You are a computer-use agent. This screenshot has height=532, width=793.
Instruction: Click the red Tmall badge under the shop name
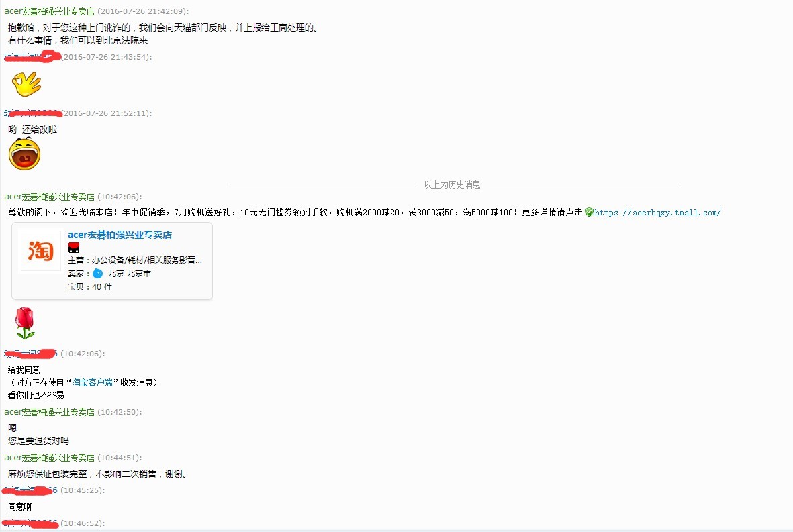(74, 248)
